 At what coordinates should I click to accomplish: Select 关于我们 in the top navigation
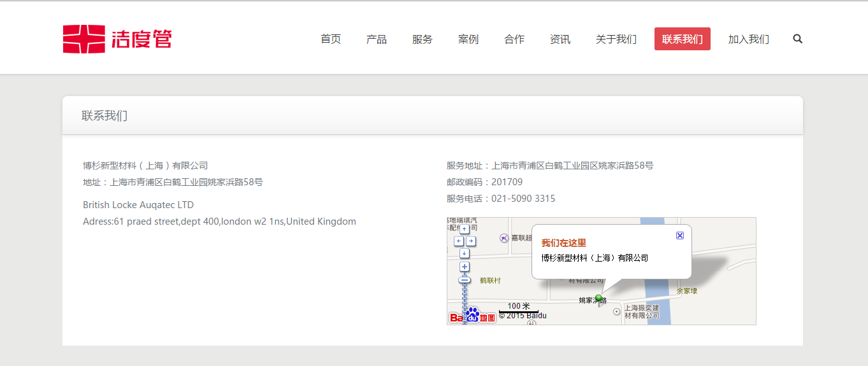616,39
